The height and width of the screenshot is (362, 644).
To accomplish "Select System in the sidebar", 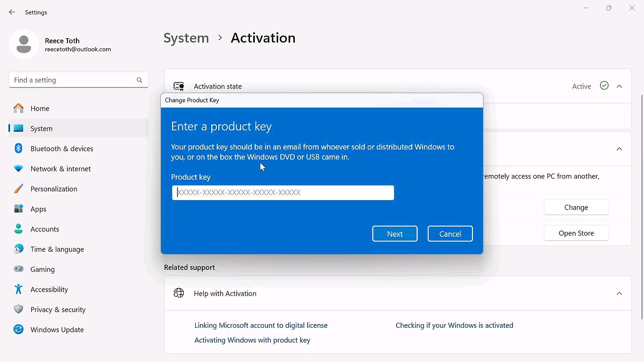I will (x=78, y=128).
